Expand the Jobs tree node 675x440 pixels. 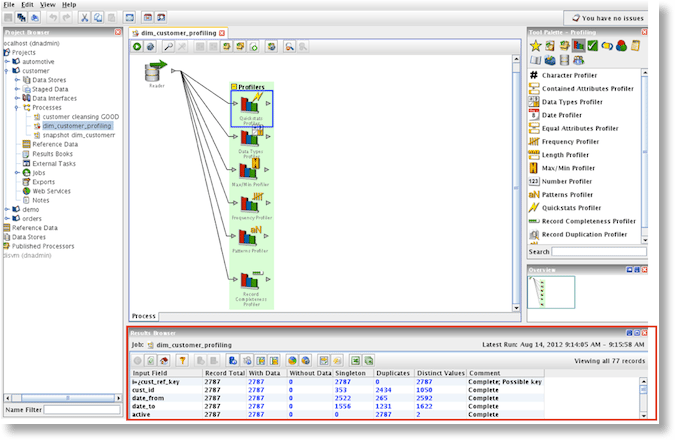tap(17, 173)
